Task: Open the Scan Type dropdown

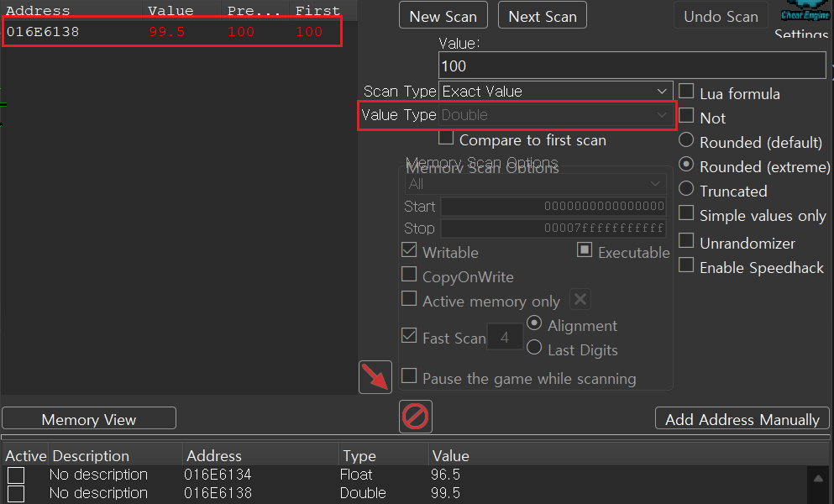Action: pos(554,91)
